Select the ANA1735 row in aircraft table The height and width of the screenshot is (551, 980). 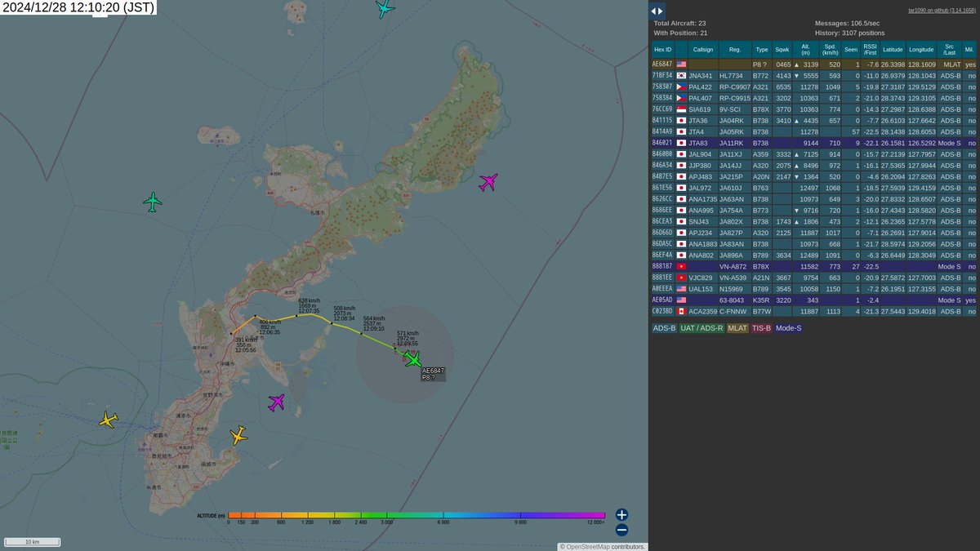click(813, 198)
